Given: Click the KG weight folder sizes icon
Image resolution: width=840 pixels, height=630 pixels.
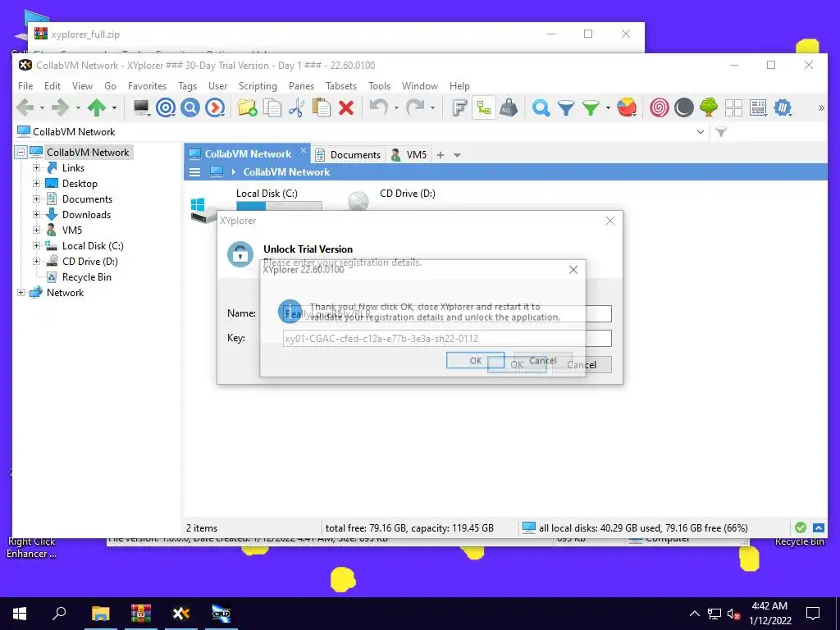Looking at the screenshot, I should coord(509,107).
